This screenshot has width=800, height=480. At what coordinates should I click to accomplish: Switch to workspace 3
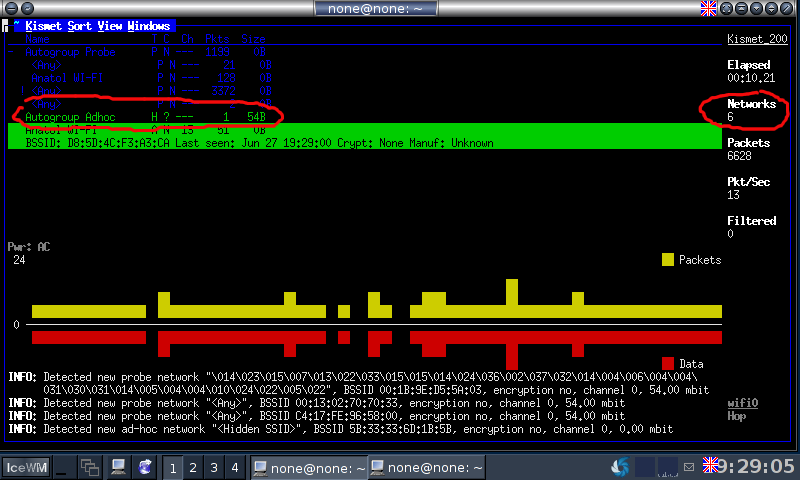(214, 467)
